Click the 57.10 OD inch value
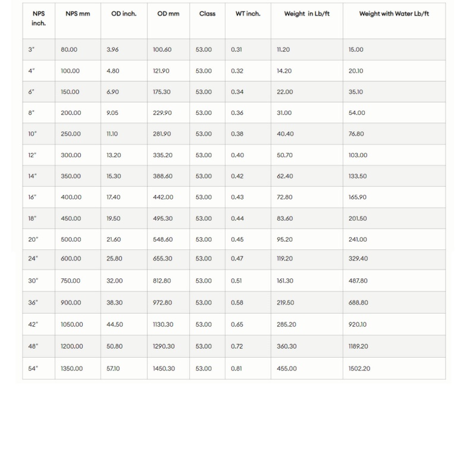The image size is (476, 476). click(x=113, y=369)
